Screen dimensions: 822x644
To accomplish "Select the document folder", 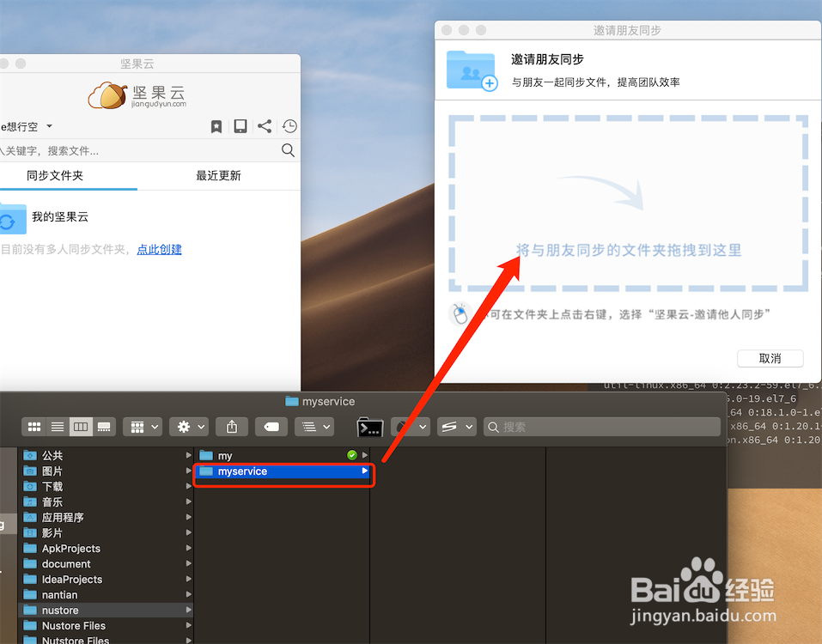I will point(107,564).
